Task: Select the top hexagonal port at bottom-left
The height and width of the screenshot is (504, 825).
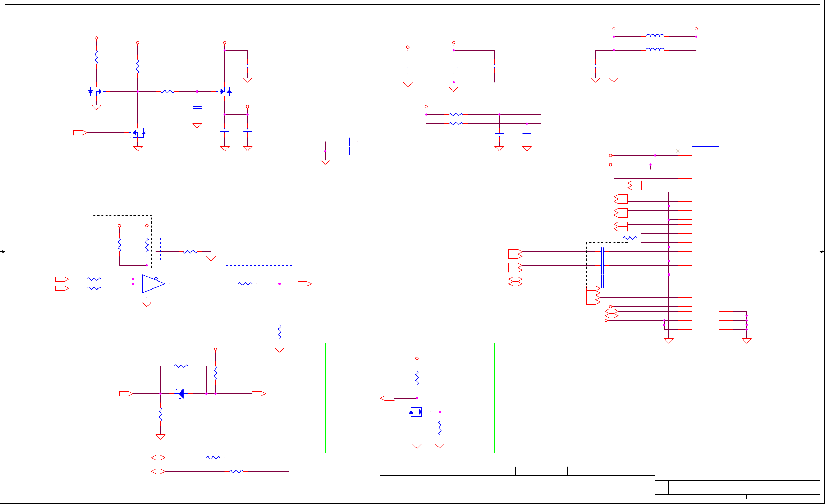Action: coord(158,458)
